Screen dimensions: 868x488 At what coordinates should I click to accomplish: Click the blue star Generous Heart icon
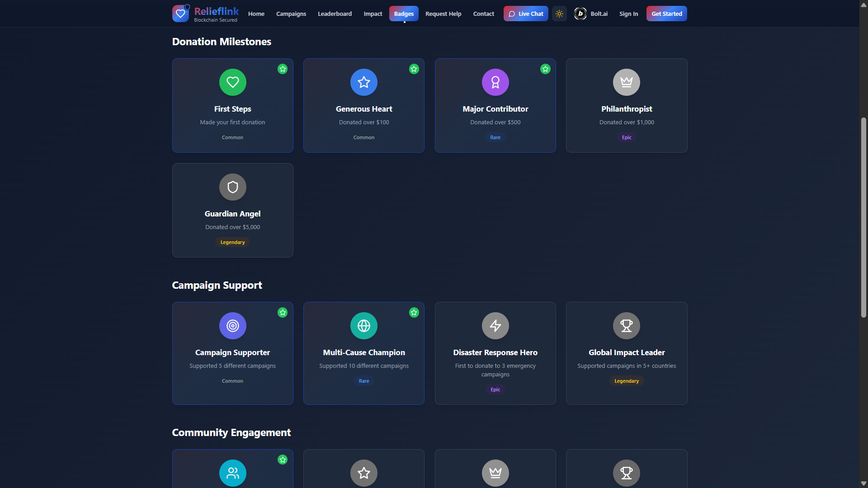(363, 82)
